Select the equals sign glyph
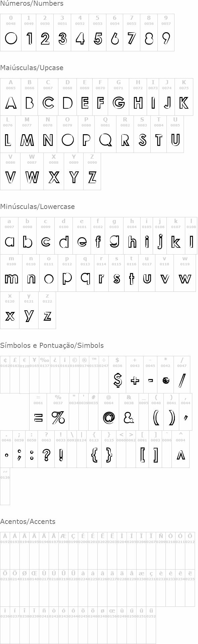Screen dimensions: 198x644 [x=38, y=418]
